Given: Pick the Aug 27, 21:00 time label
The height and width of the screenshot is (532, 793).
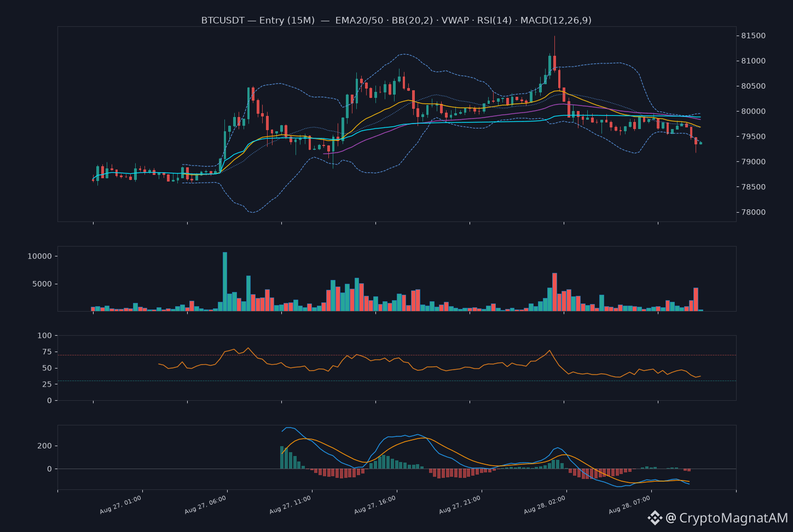Looking at the screenshot, I should pyautogui.click(x=460, y=505).
